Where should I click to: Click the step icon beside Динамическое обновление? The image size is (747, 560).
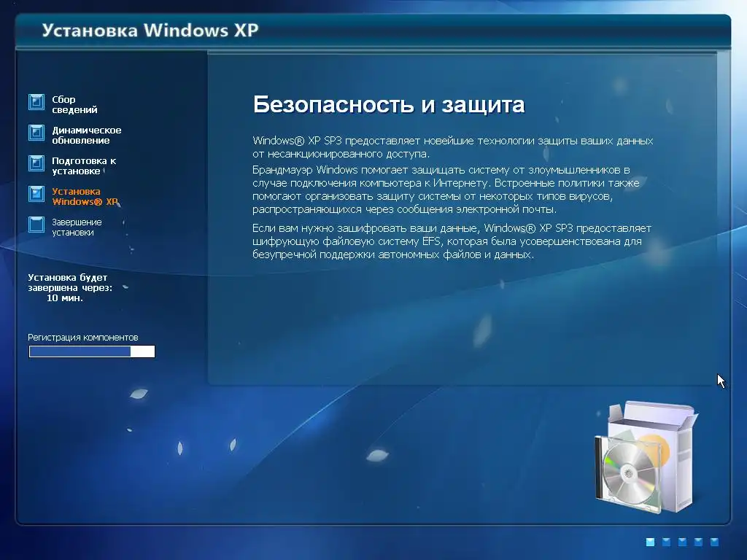(x=36, y=133)
